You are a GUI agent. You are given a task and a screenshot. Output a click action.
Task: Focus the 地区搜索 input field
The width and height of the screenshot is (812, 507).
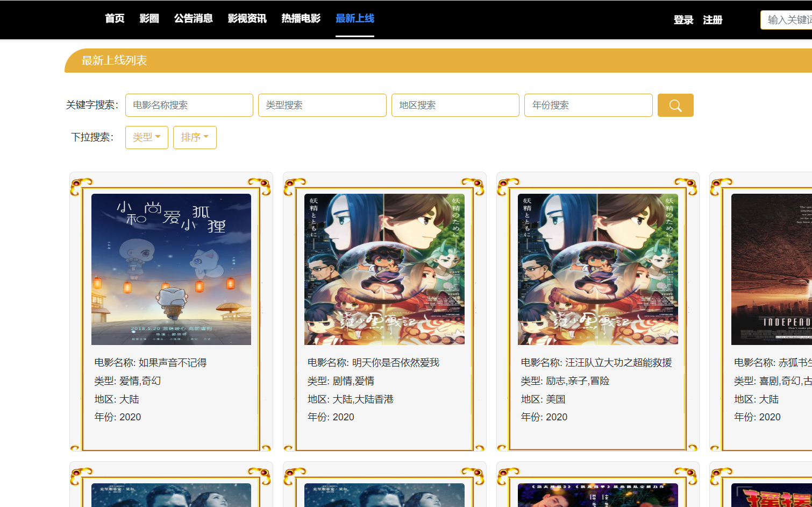455,105
